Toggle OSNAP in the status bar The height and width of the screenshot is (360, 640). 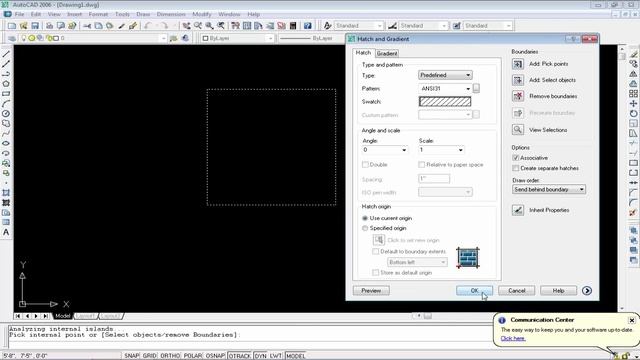pos(215,356)
